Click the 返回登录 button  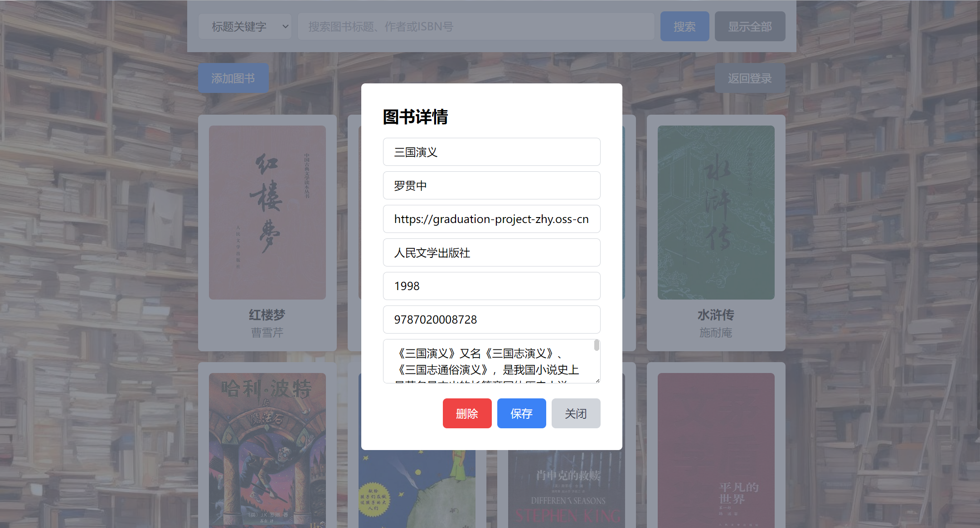tap(750, 78)
